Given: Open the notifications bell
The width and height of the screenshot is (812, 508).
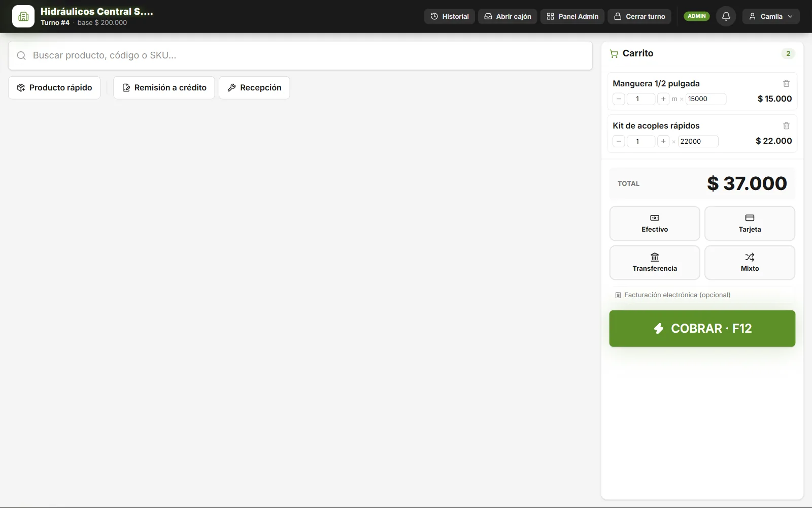Looking at the screenshot, I should pos(726,16).
